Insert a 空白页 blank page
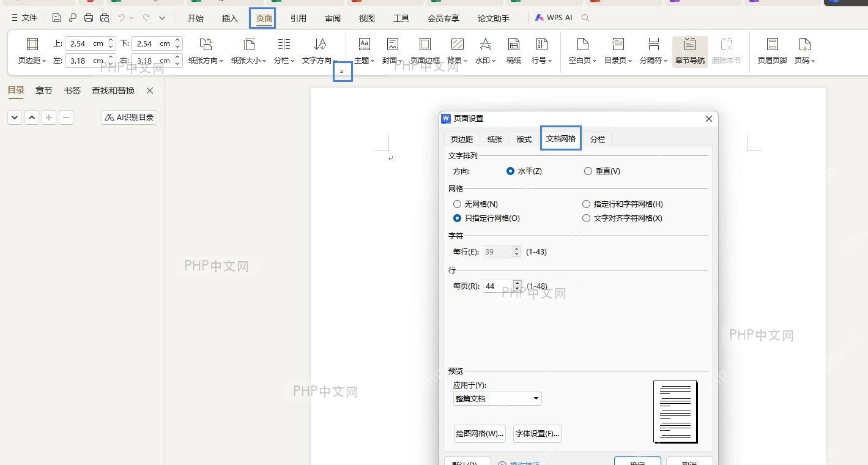 (582, 51)
